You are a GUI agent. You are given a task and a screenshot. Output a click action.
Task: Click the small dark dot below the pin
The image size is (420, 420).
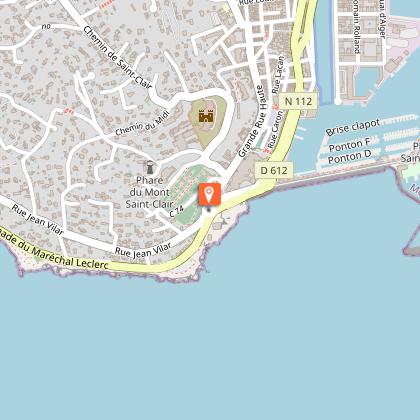(209, 210)
